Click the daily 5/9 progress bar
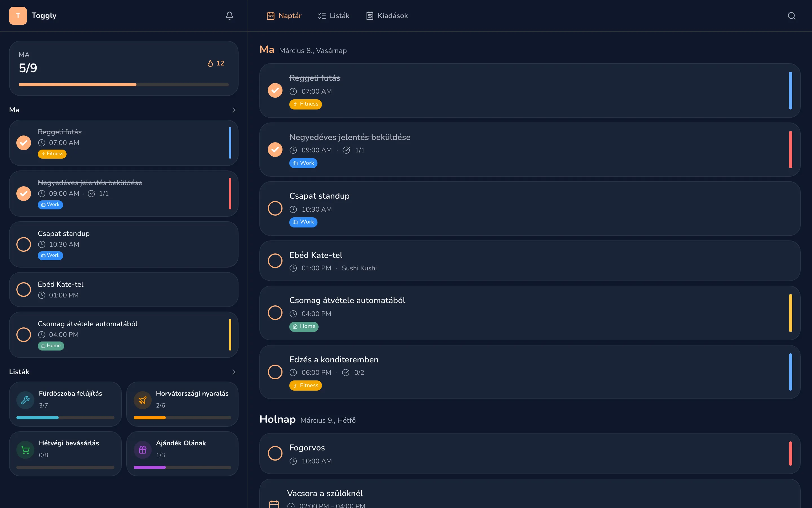This screenshot has height=508, width=812. [124, 85]
